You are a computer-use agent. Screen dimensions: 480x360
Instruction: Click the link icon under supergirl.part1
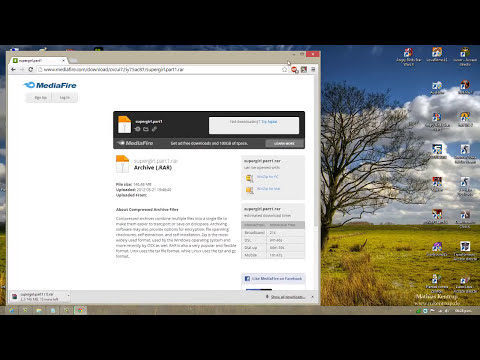click(154, 129)
